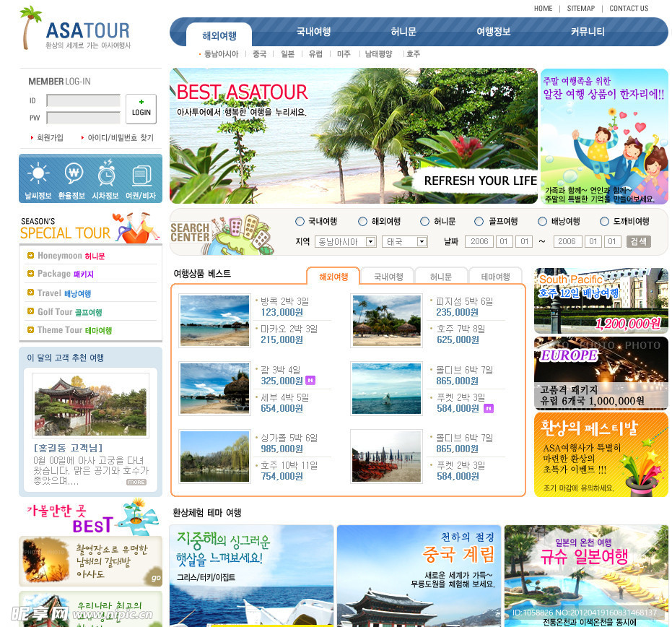672x627 pixels.
Task: Open the passport/visa document icon
Action: pyautogui.click(x=141, y=175)
